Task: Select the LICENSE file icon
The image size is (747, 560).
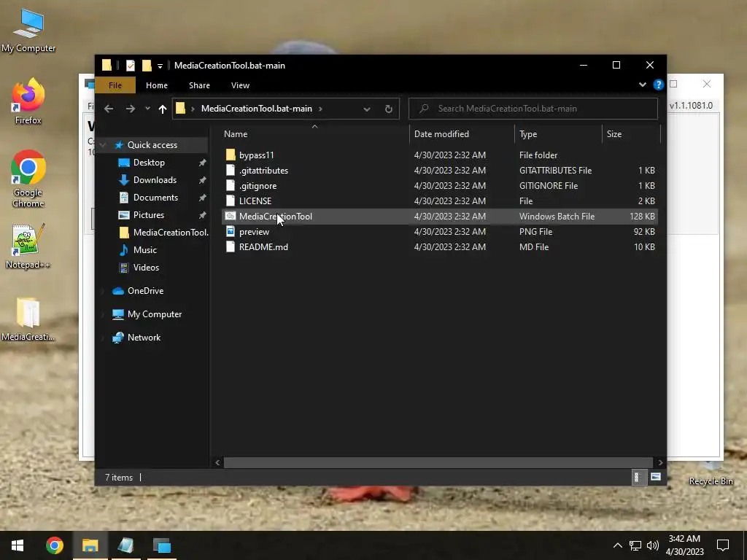Action: point(231,201)
